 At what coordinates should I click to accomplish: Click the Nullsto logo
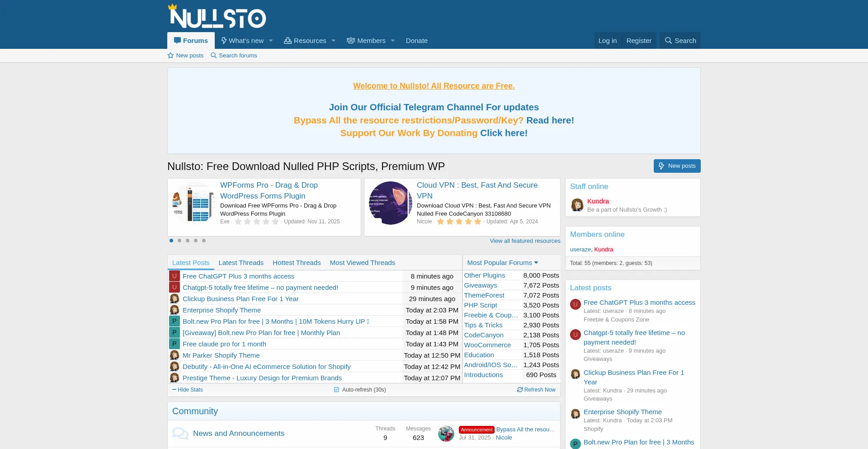pyautogui.click(x=217, y=16)
